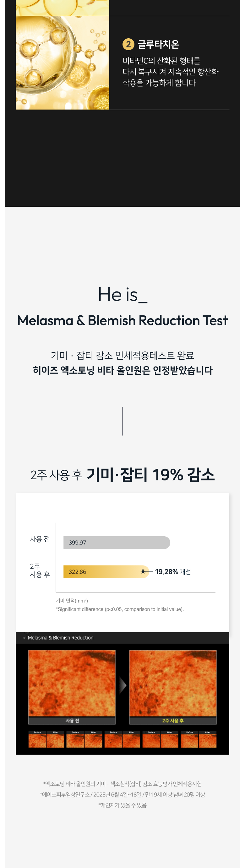
Task: Click the '에이스피부임상연구소' footnote line
Action: (x=122, y=795)
